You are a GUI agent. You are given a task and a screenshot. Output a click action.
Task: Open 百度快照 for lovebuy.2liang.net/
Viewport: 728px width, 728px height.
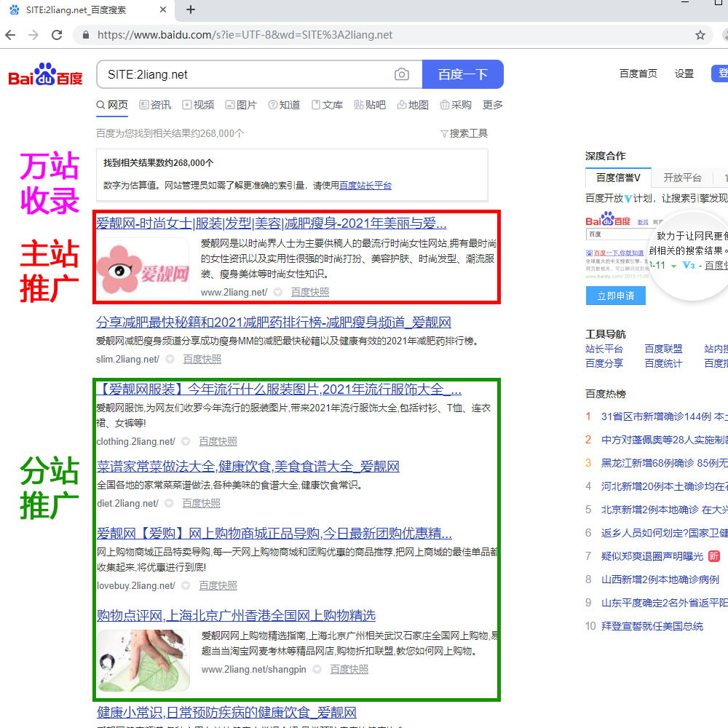(218, 585)
